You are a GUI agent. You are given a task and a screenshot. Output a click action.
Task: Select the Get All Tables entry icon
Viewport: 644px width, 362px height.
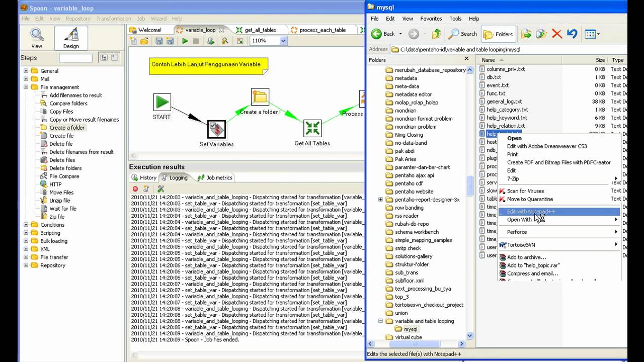coord(312,128)
